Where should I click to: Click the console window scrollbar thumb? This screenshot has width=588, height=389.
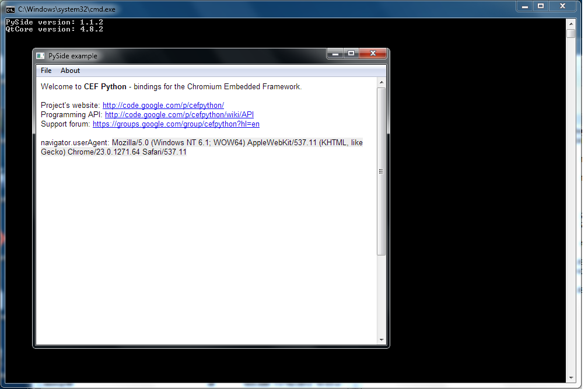tap(570, 33)
